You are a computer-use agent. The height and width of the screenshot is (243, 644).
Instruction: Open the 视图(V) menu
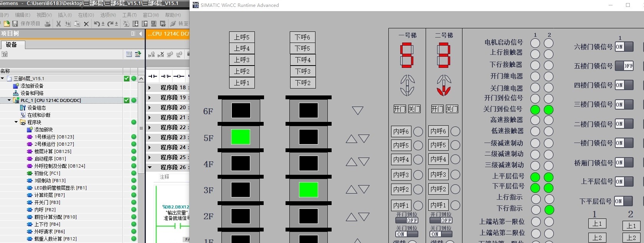coord(44,15)
